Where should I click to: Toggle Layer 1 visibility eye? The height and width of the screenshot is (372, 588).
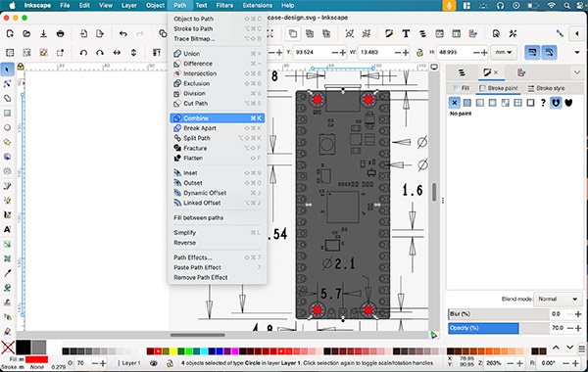154,363
